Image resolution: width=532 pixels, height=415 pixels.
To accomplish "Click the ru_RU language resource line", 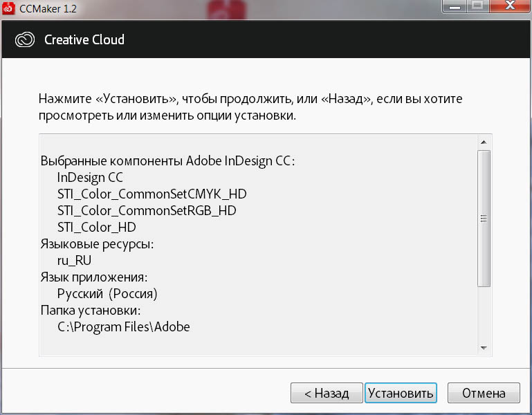I will (x=74, y=260).
